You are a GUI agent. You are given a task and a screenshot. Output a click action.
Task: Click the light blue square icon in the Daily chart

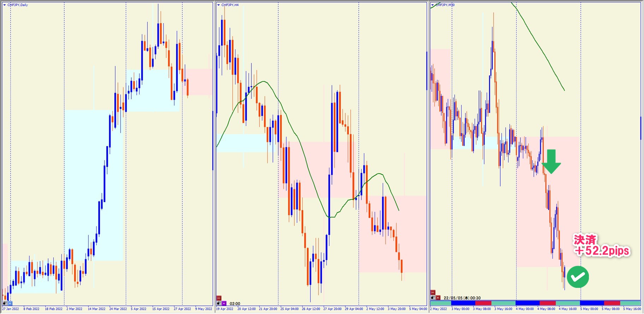(10, 303)
